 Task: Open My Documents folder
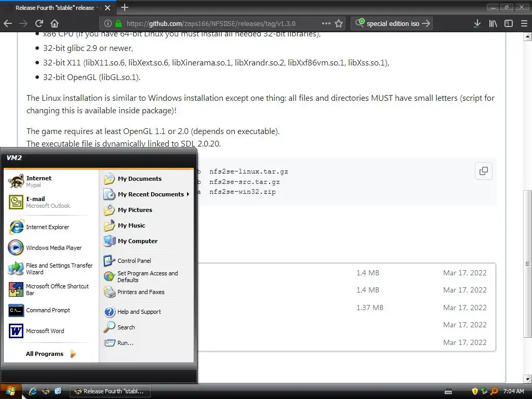(146, 179)
